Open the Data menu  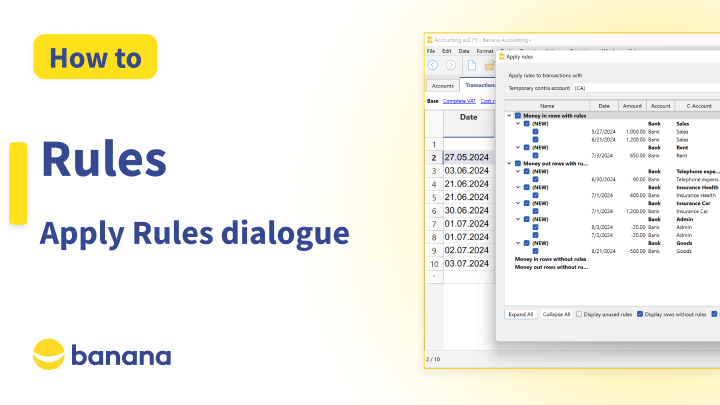(x=464, y=51)
